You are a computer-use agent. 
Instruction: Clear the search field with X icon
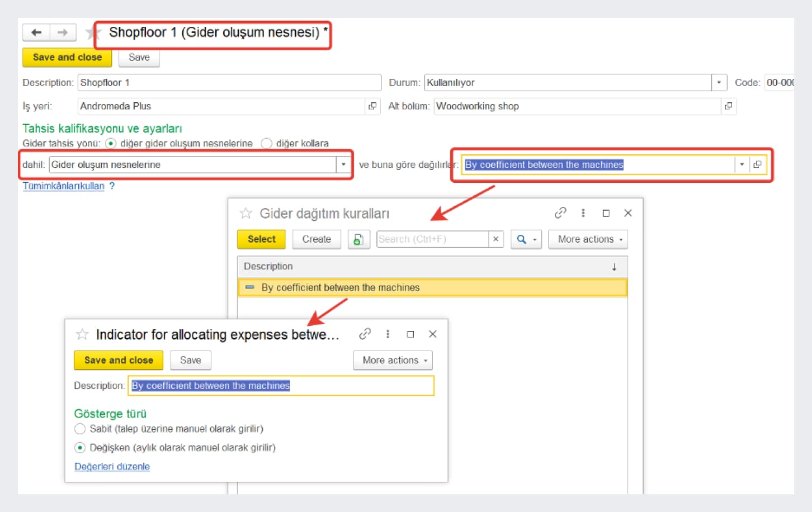[x=495, y=239]
